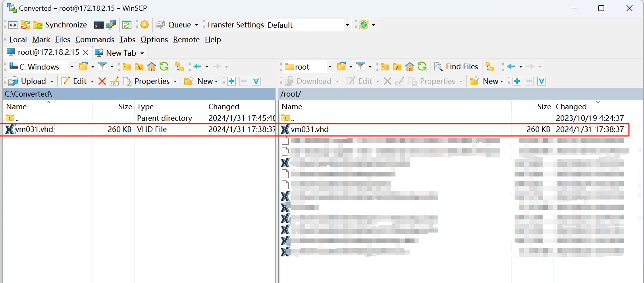Open the Remote menu
This screenshot has width=644, height=283.
tap(186, 39)
